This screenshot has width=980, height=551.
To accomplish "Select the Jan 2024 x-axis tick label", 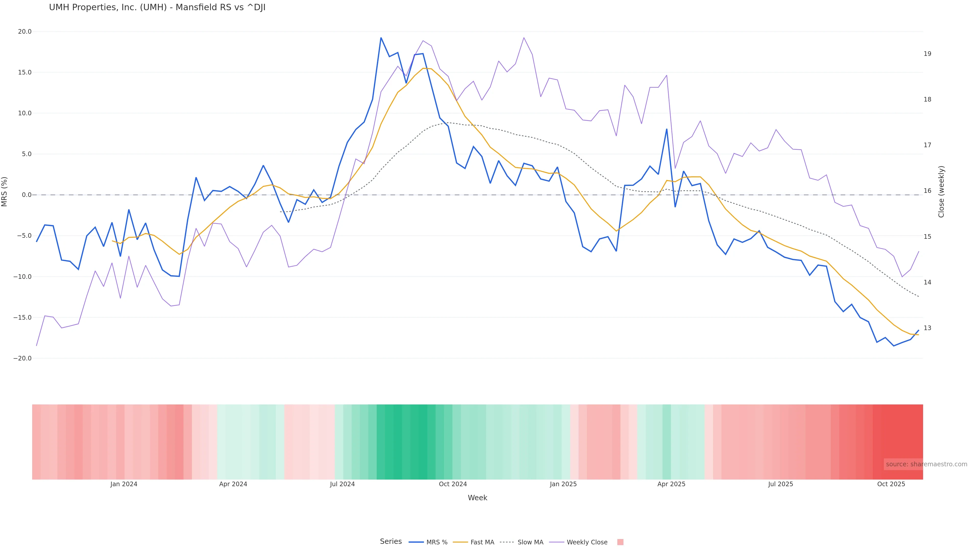I will 124,484.
